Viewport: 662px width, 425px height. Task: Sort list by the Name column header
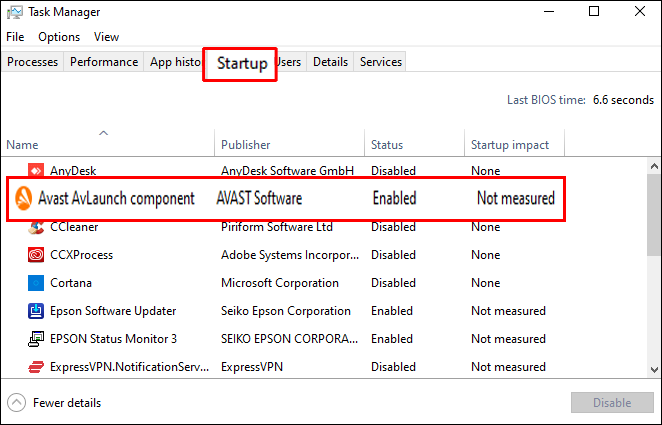point(22,145)
